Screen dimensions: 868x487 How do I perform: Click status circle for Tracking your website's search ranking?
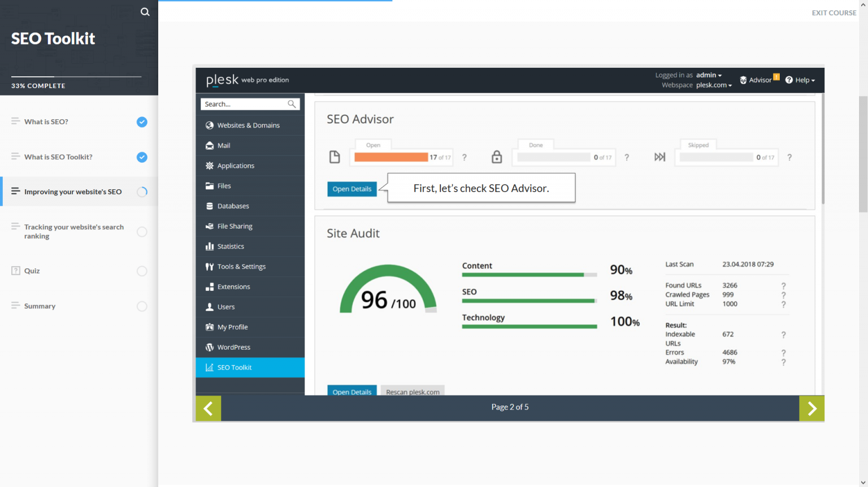click(x=142, y=232)
